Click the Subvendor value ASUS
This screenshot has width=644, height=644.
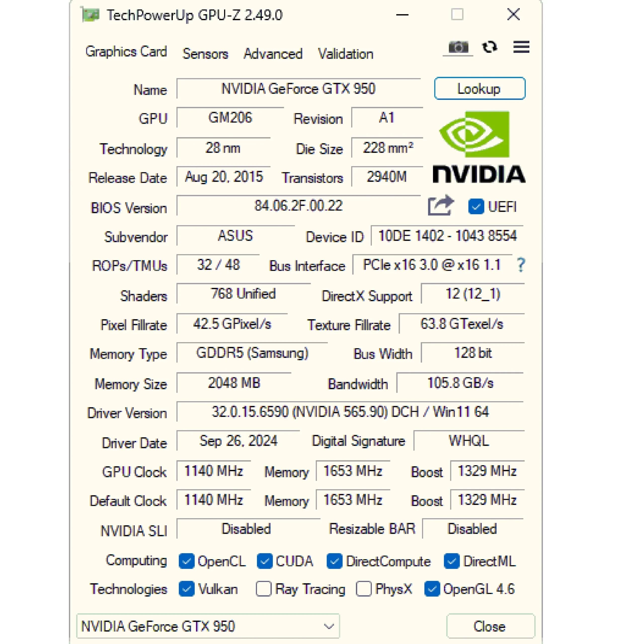(x=235, y=236)
